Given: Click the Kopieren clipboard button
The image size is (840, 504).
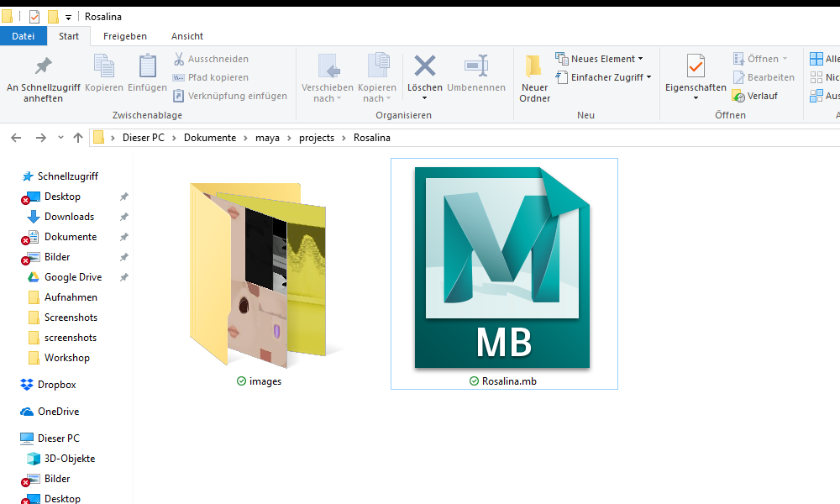Looking at the screenshot, I should tap(104, 73).
